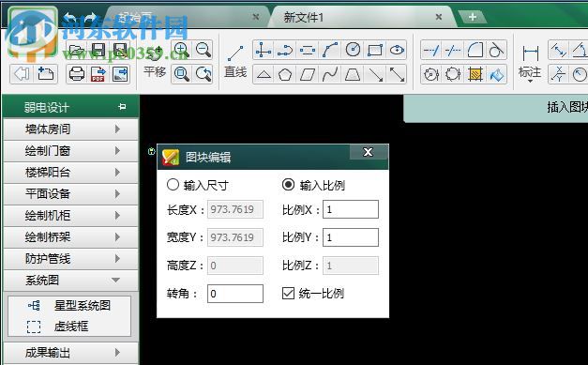Select the triangle tool icon

[264, 74]
